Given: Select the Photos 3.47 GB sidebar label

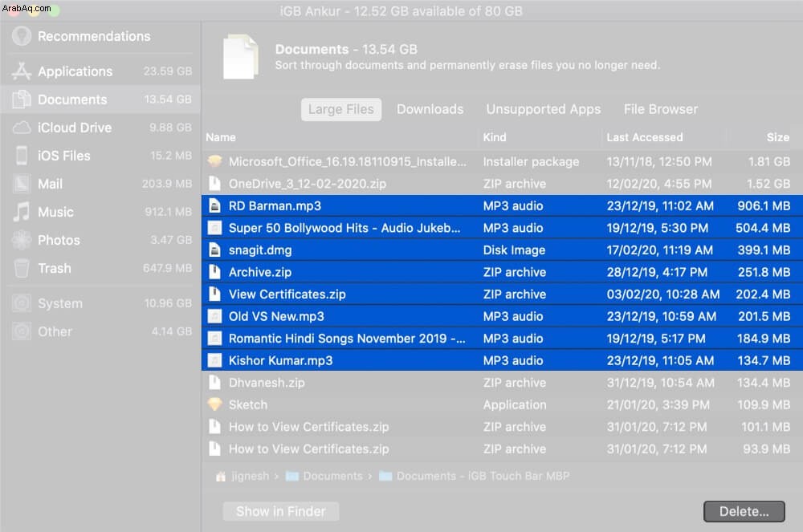Looking at the screenshot, I should click(59, 240).
